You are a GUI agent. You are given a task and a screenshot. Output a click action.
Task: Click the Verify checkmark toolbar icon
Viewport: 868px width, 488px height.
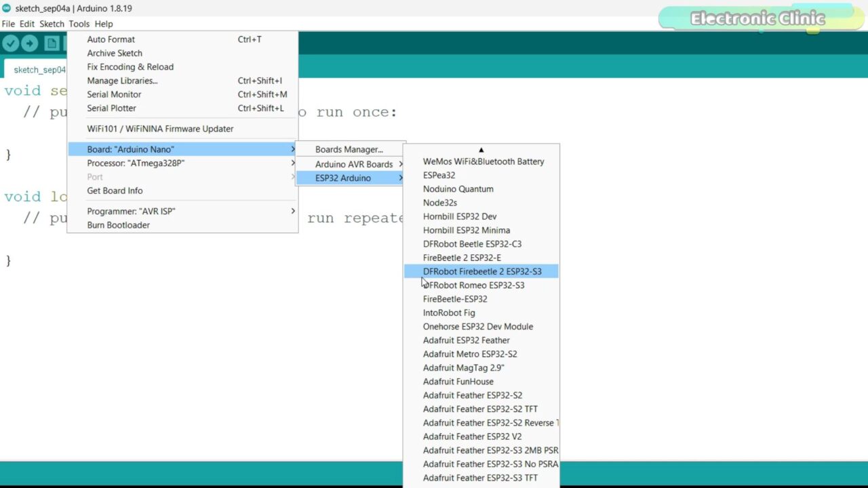tap(10, 43)
